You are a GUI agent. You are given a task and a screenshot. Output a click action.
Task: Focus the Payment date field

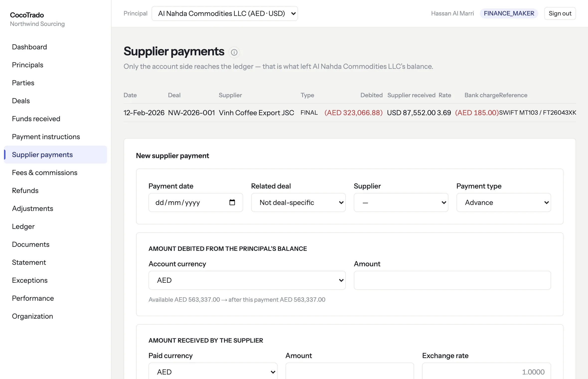click(x=196, y=202)
